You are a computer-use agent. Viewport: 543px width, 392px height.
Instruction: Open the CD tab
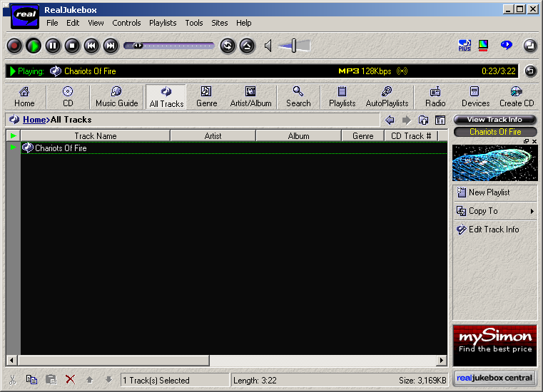68,97
